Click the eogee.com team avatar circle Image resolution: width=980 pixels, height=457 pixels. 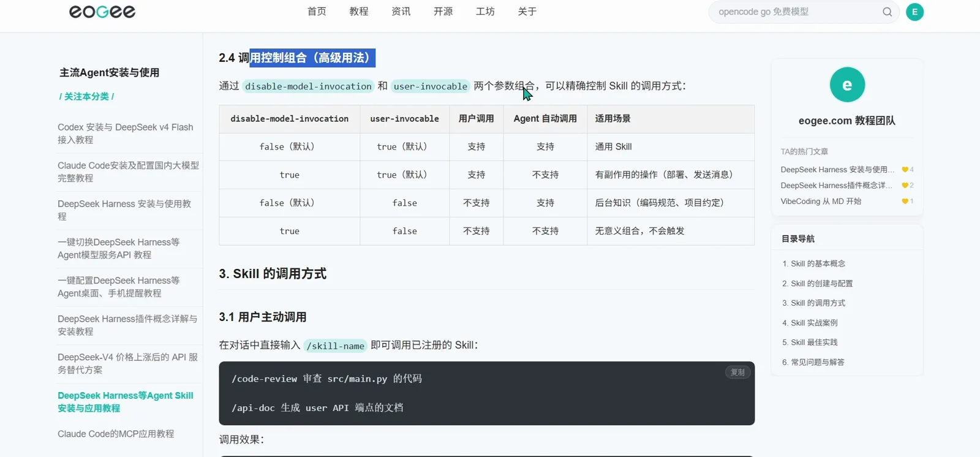pyautogui.click(x=847, y=85)
